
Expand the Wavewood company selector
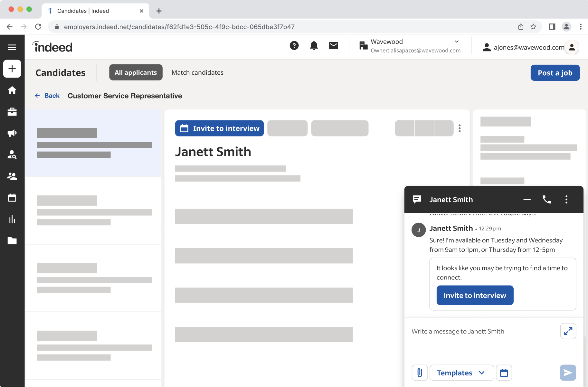click(x=456, y=42)
